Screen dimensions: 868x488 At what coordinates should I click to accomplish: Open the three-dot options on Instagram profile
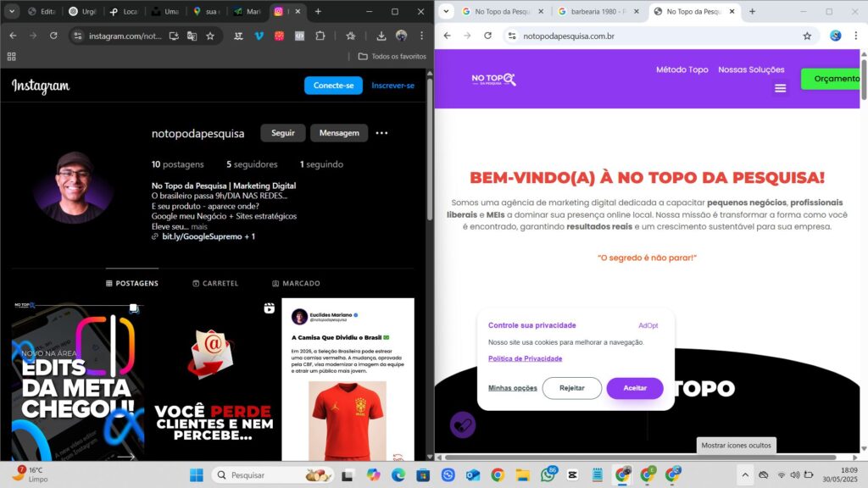point(381,133)
